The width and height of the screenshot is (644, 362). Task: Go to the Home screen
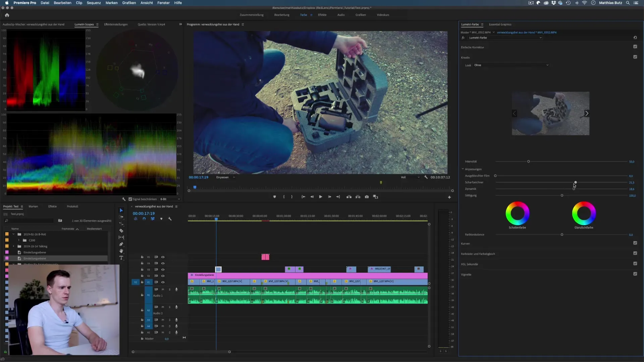(7, 15)
